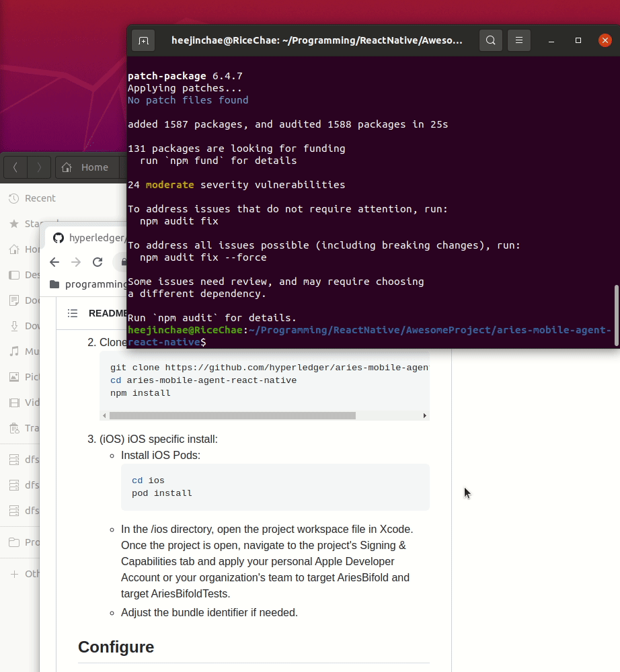The width and height of the screenshot is (620, 672).
Task: Open Desktop icon in Files sidebar
Action: tap(14, 275)
